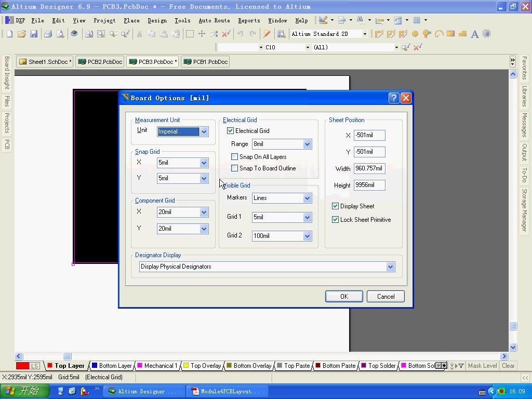Click the Sheet Position Height field
Image resolution: width=532 pixels, height=399 pixels.
tap(369, 185)
